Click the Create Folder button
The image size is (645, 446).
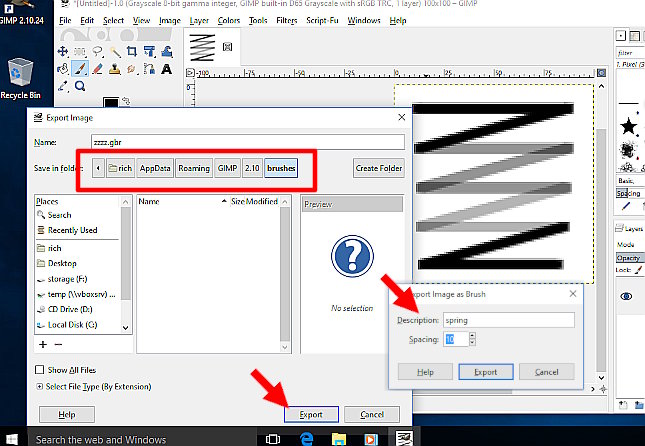379,168
